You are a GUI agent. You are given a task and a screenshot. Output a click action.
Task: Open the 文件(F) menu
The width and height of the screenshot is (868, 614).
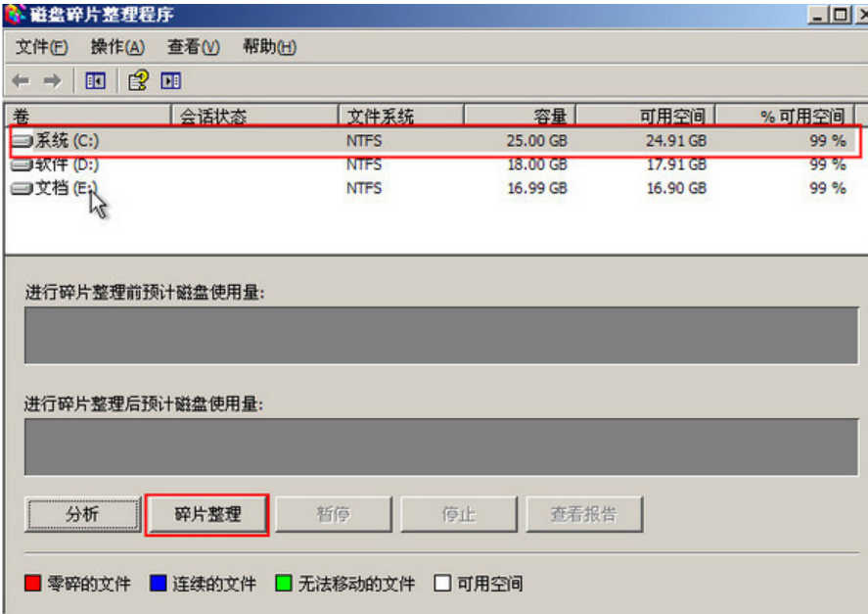click(x=42, y=47)
